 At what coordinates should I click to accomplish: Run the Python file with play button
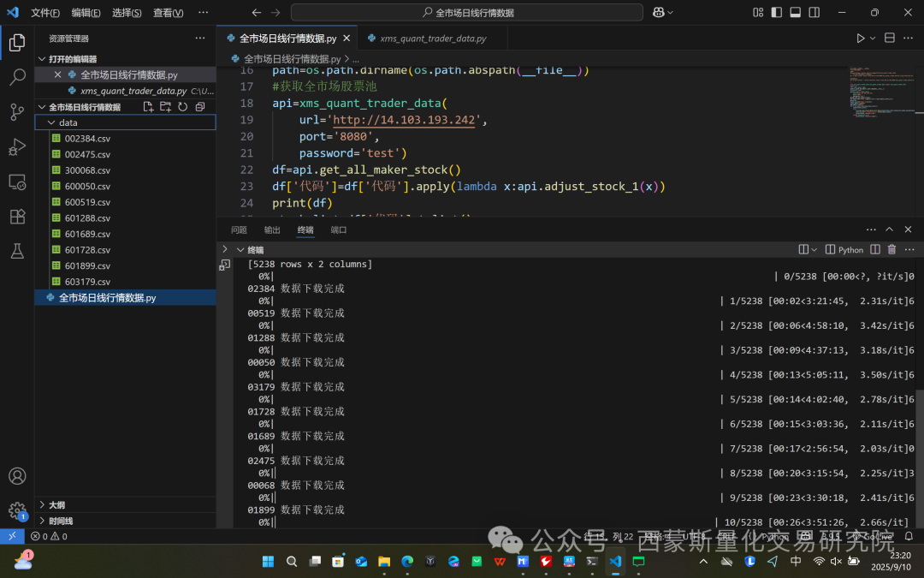[x=861, y=39]
